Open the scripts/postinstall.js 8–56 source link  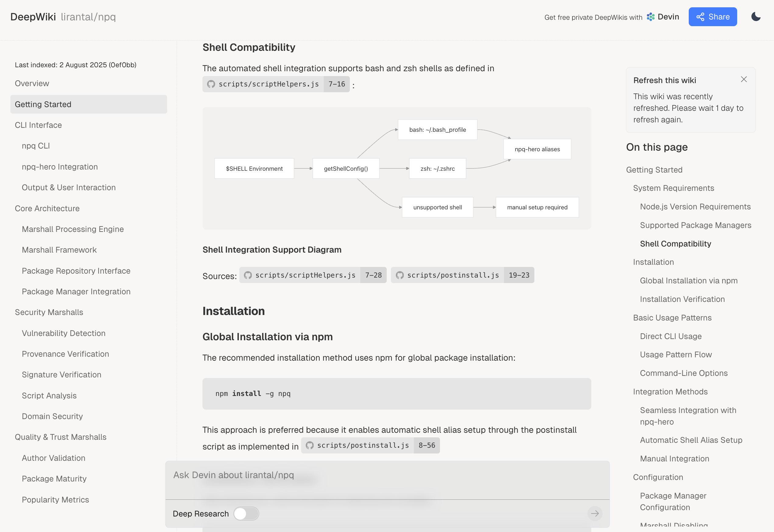(x=370, y=445)
